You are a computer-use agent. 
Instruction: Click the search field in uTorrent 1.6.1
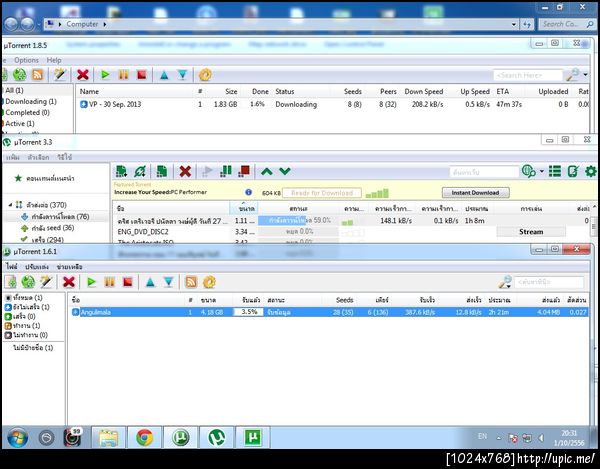pos(549,282)
